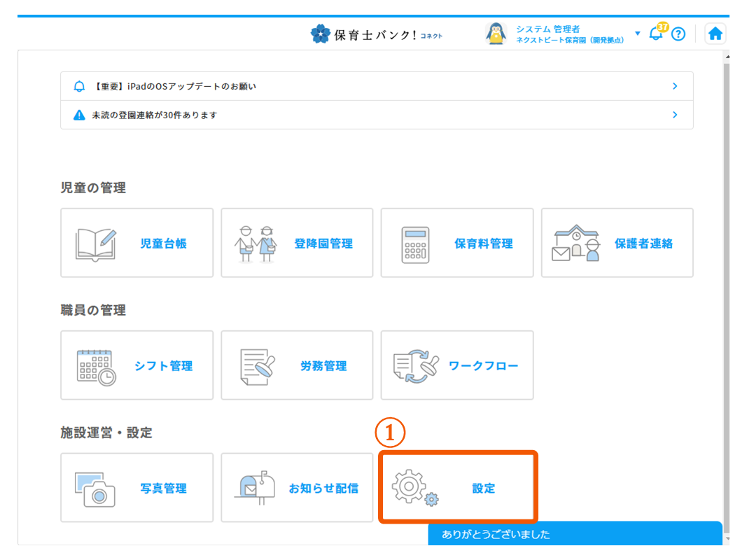Open ワークフロー approval cycle tile
This screenshot has width=747, height=560.
coord(456,365)
